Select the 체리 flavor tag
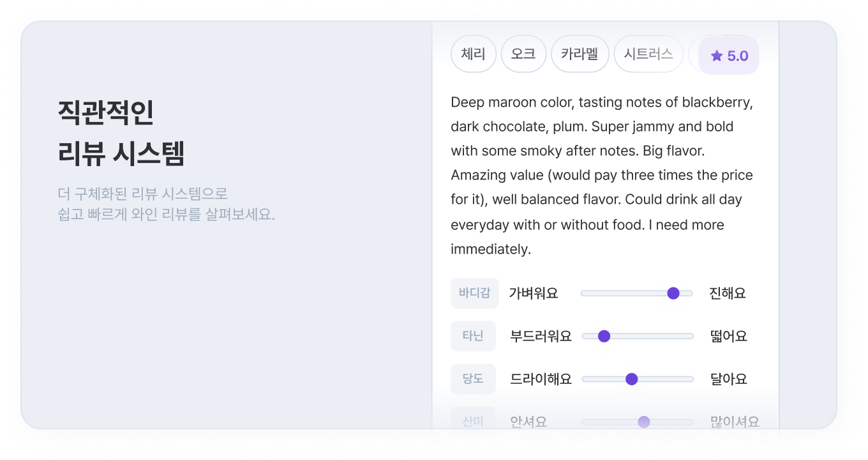The width and height of the screenshot is (868, 460). [474, 54]
